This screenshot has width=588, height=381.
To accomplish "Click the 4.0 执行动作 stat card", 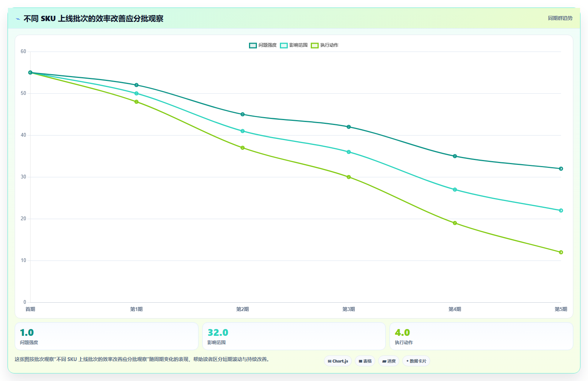I will tap(481, 336).
